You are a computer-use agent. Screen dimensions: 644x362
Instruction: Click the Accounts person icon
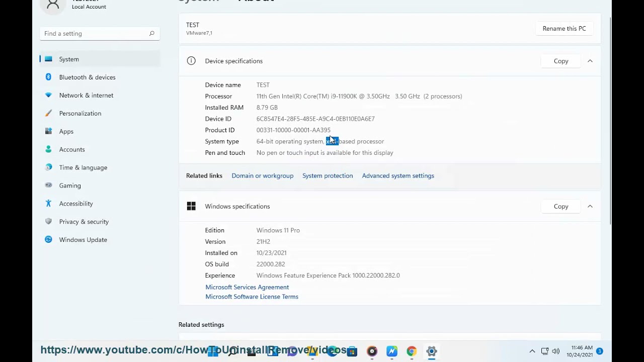tap(48, 149)
